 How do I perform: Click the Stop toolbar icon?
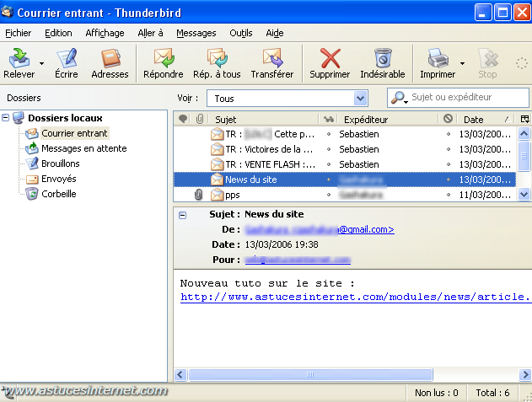[x=487, y=63]
